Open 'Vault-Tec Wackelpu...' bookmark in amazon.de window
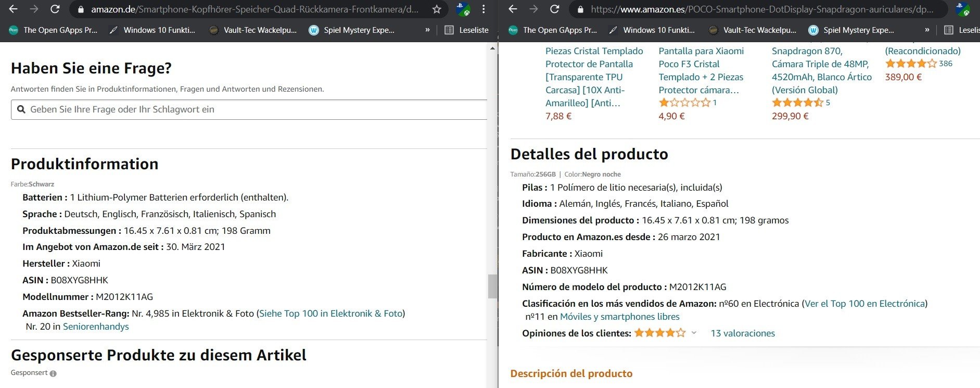The height and width of the screenshot is (388, 980). pos(252,30)
